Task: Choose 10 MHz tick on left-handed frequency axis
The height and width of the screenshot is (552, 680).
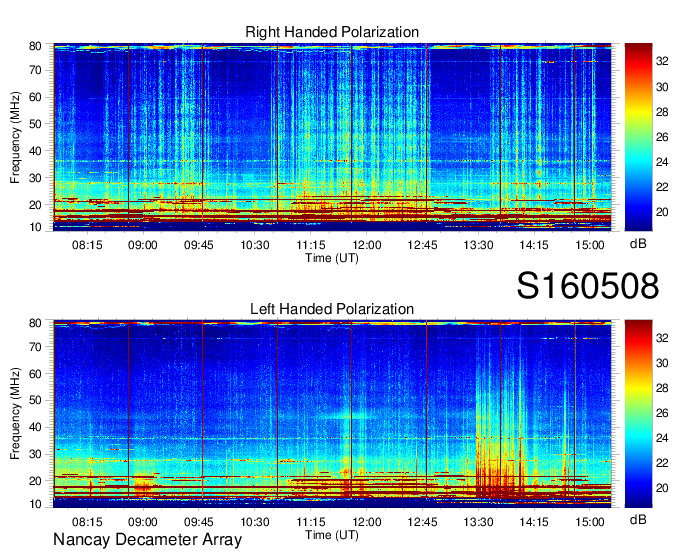Action: tap(35, 504)
